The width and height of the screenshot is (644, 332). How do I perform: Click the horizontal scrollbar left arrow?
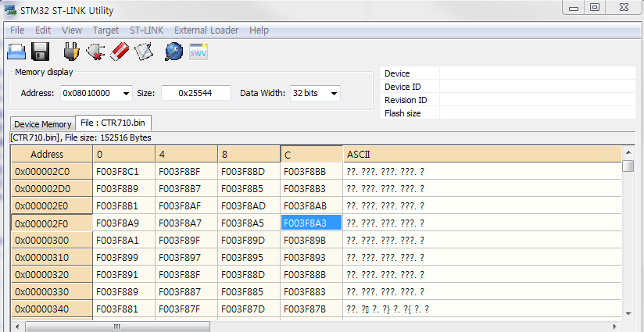16,327
